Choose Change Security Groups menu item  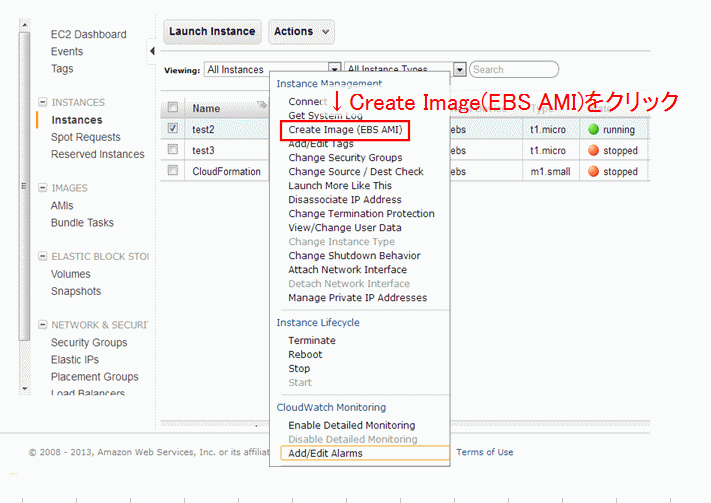click(346, 158)
